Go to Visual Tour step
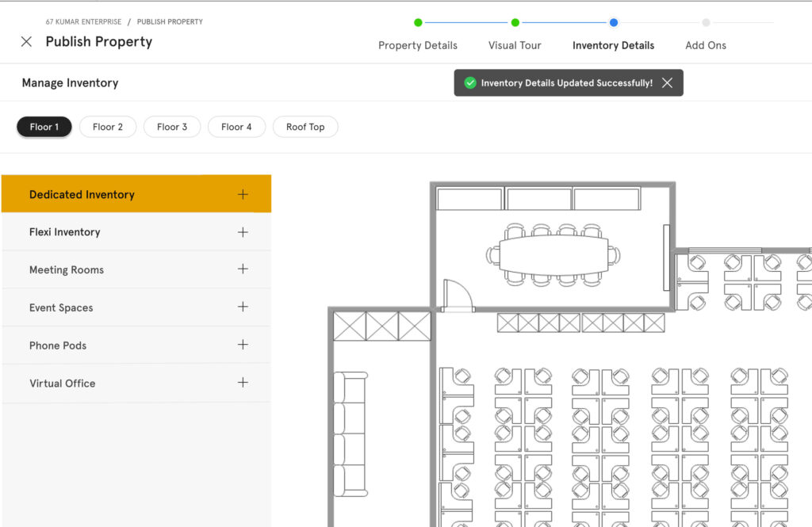 [515, 45]
